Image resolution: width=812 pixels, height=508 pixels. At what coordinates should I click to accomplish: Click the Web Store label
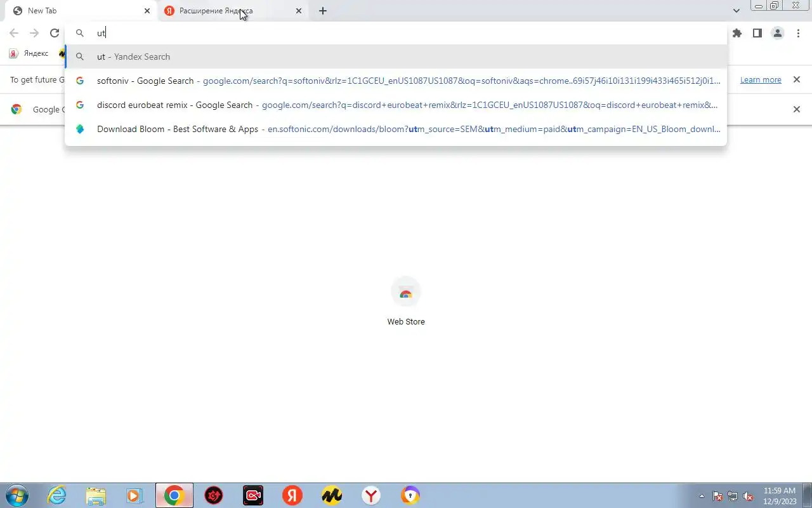point(406,321)
